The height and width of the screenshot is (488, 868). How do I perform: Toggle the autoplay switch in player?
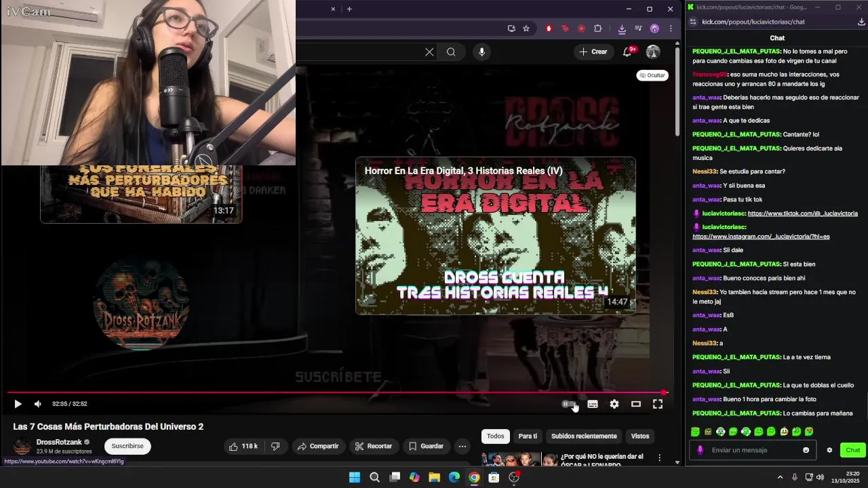(x=568, y=404)
